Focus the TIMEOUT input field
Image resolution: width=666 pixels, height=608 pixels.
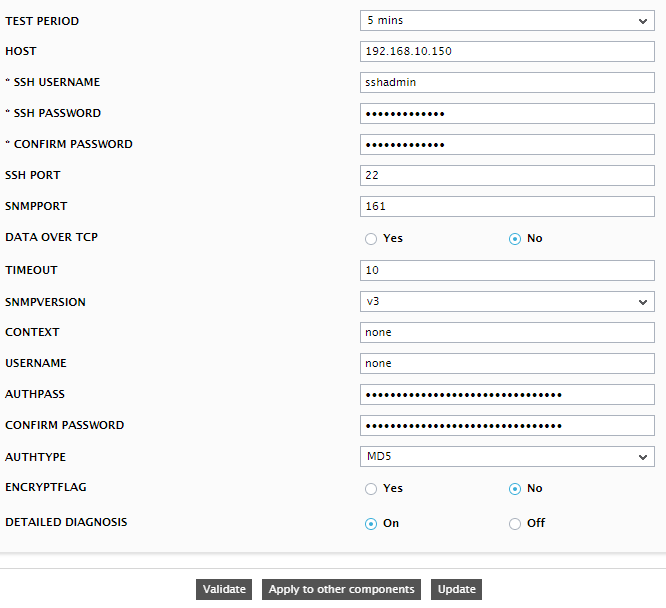pos(507,271)
